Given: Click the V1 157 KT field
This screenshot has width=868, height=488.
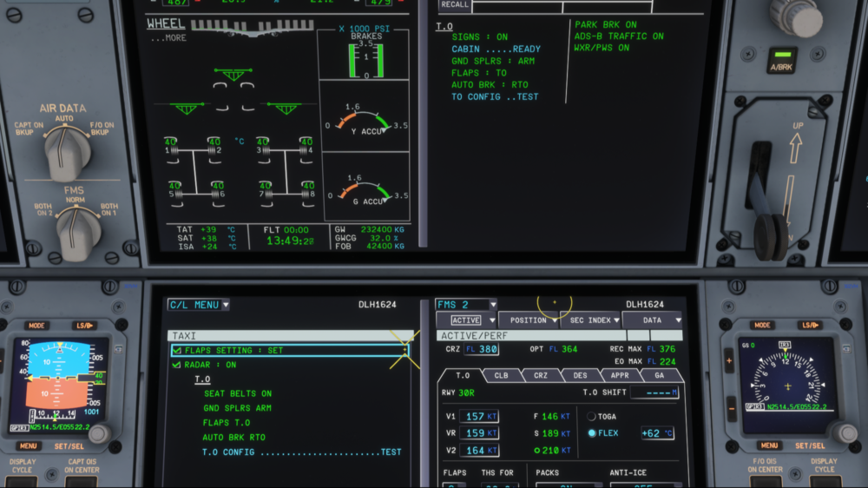Looking at the screenshot, I should point(481,417).
